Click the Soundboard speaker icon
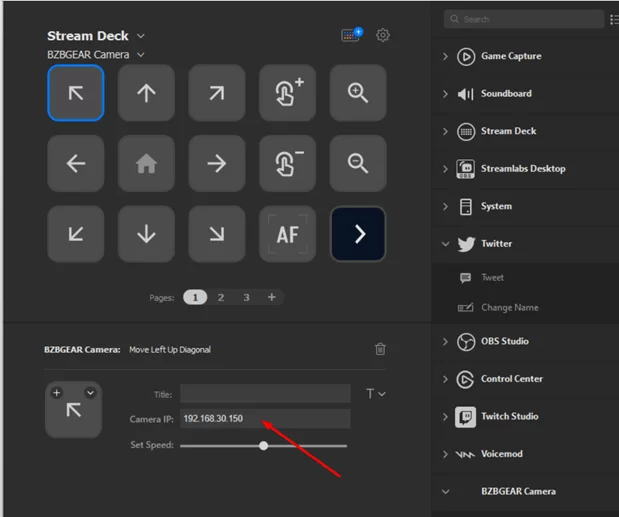619x517 pixels. [465, 94]
